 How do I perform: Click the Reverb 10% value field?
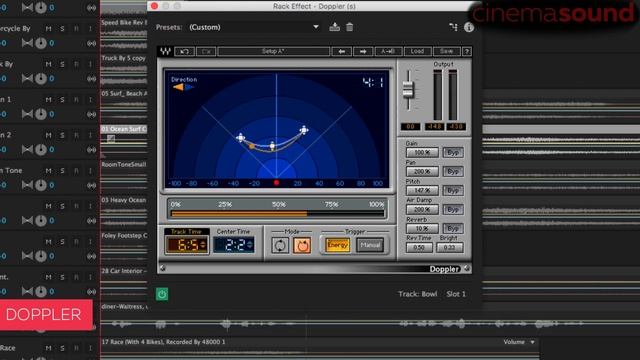pyautogui.click(x=422, y=228)
